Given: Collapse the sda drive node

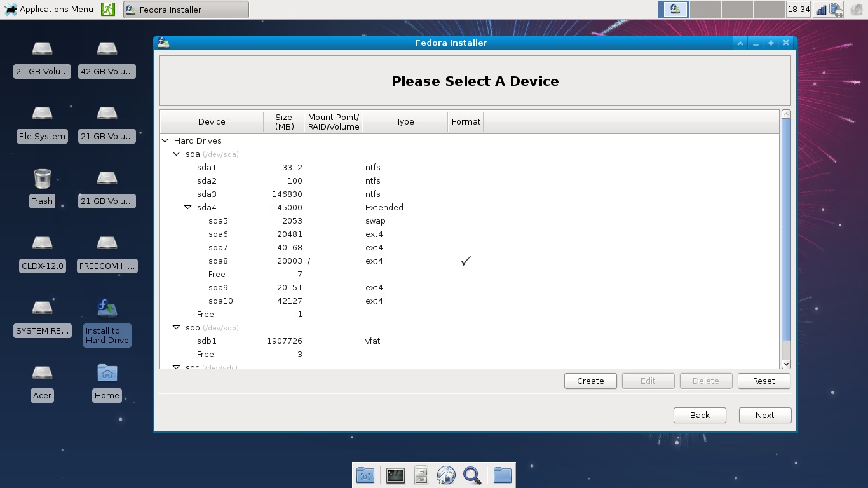Looking at the screenshot, I should pyautogui.click(x=177, y=154).
